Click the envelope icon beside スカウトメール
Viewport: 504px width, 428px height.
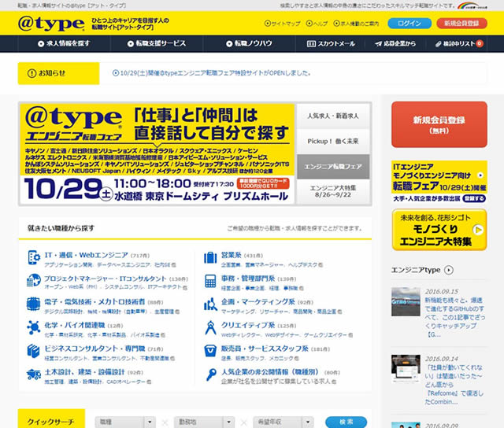pyautogui.click(x=311, y=44)
